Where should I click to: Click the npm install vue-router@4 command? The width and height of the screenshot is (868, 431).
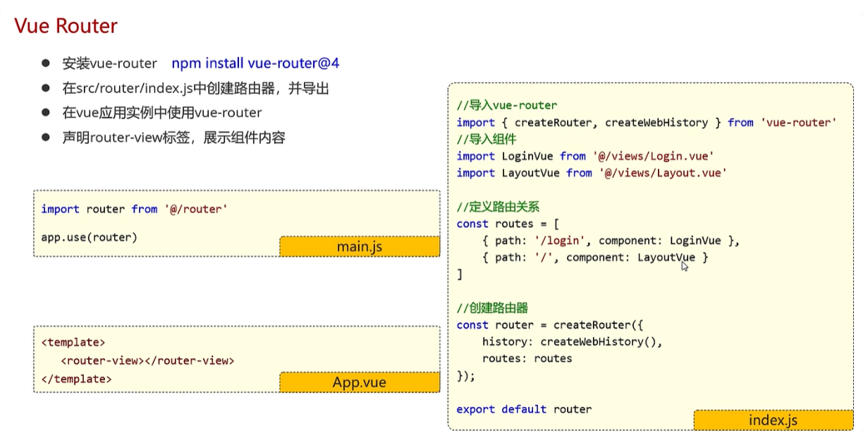click(x=255, y=63)
